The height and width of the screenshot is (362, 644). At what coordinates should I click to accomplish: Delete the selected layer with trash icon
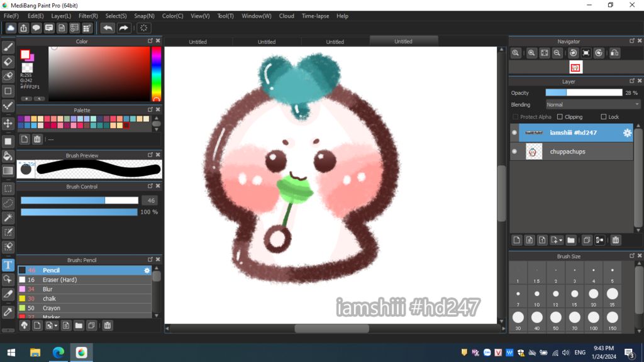click(615, 240)
